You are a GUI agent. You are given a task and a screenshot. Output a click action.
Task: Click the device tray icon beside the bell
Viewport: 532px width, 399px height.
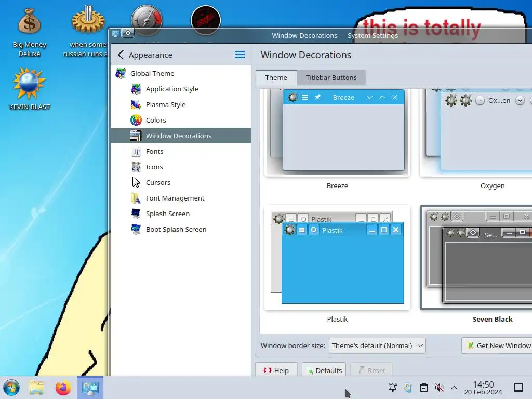tap(408, 388)
